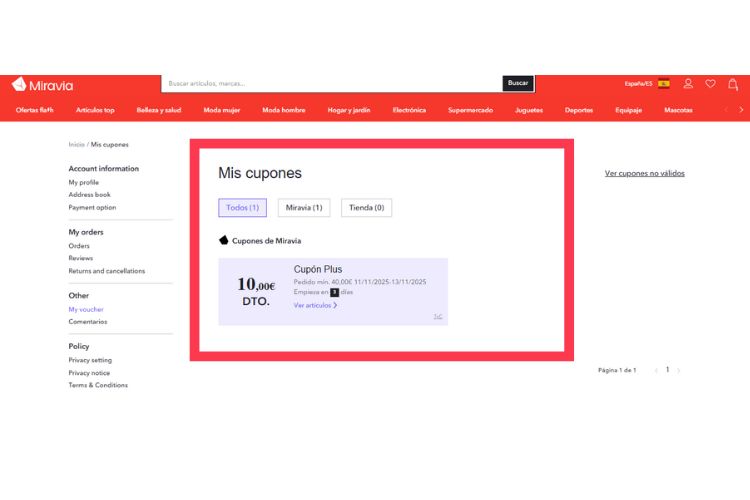
Task: Click the Spain flag icon
Action: point(664,84)
